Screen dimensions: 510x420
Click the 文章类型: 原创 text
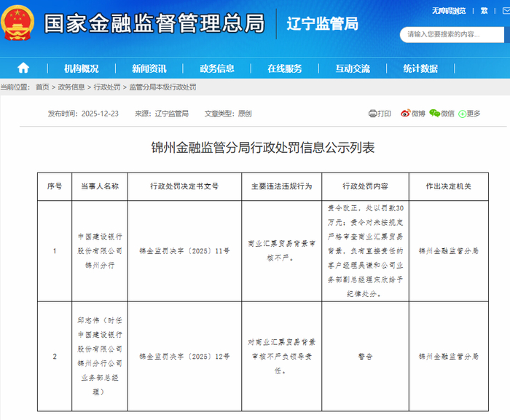click(x=228, y=114)
